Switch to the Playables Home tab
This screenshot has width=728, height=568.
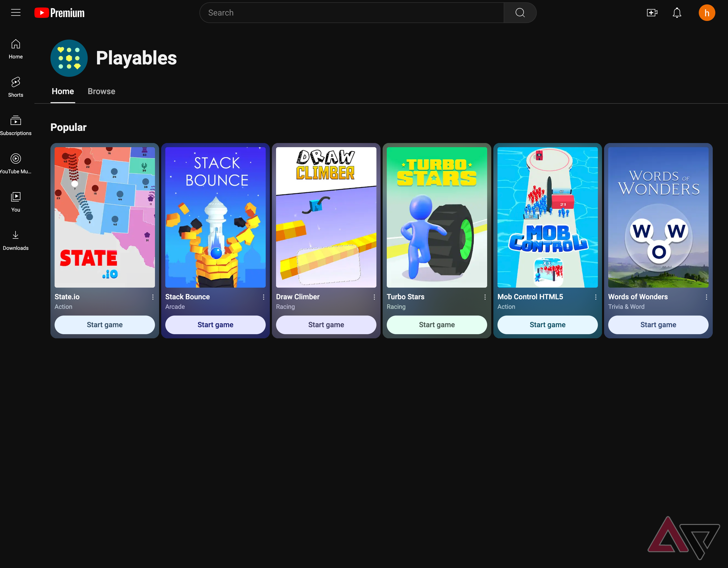tap(63, 91)
